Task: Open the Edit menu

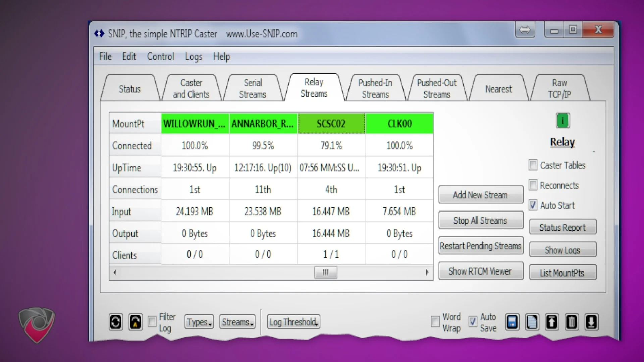Action: (129, 56)
